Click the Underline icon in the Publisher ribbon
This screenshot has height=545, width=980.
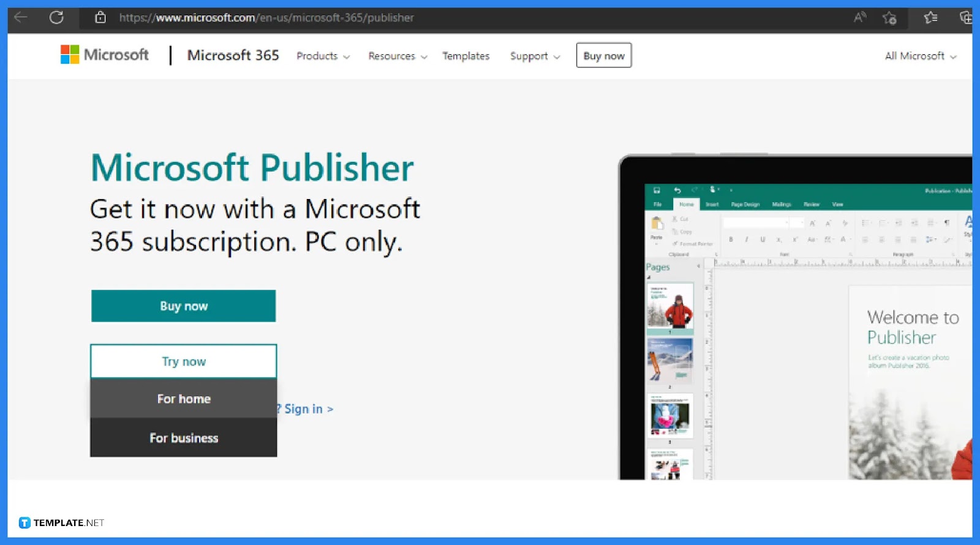point(763,239)
